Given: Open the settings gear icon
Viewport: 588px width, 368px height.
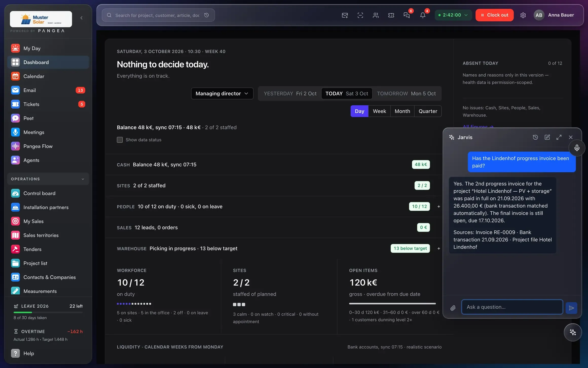Looking at the screenshot, I should click(x=523, y=15).
